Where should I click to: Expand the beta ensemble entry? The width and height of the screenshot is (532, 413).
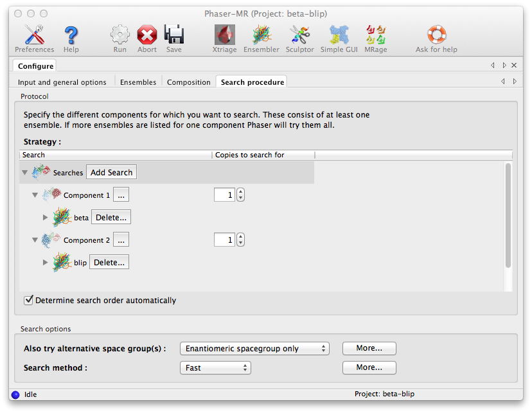(46, 218)
